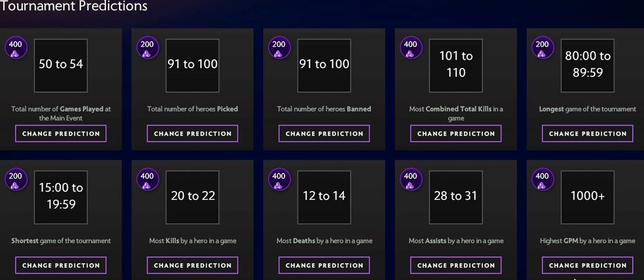644x280 pixels.
Task: Click the 200-point badge on Shortest game card
Action: 16,179
